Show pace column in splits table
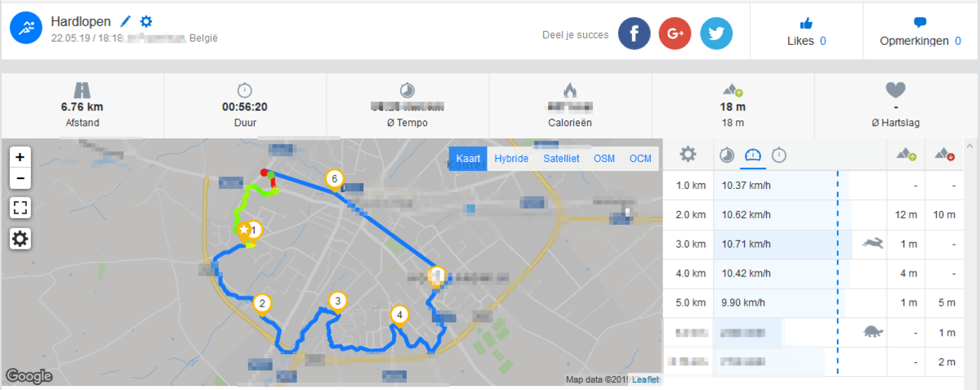The width and height of the screenshot is (980, 390). pyautogui.click(x=727, y=155)
